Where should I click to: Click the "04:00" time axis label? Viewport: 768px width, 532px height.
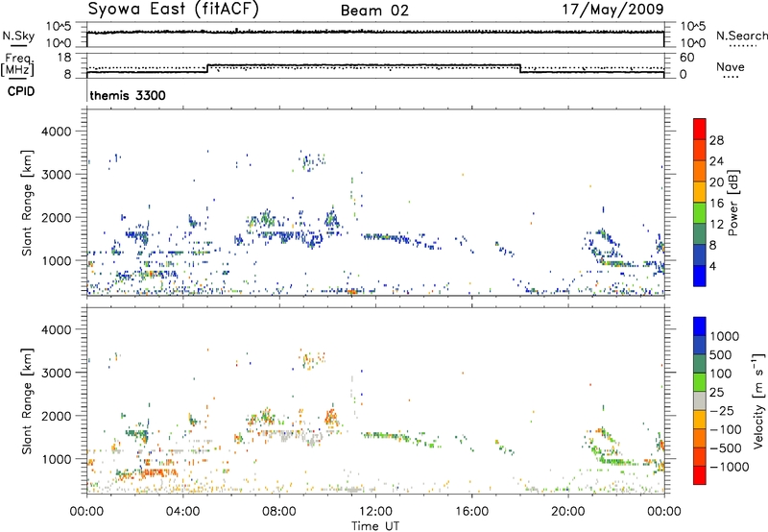[x=182, y=512]
